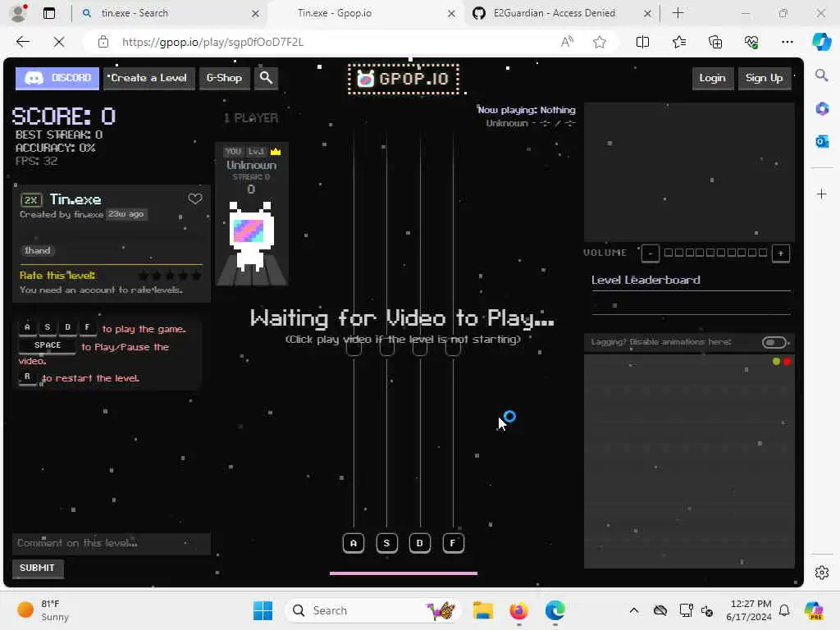
Task: Open File Explorer from taskbar
Action: tap(482, 610)
